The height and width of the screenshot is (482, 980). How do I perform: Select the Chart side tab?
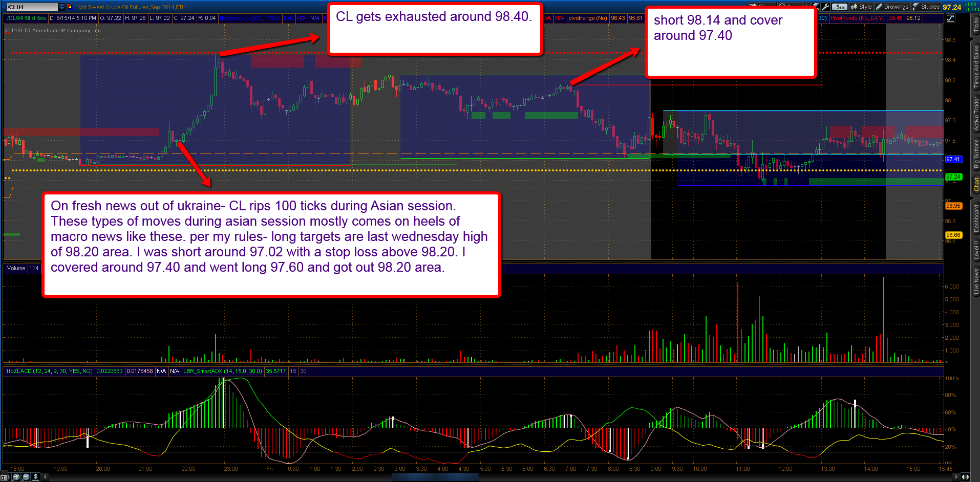pos(976,185)
